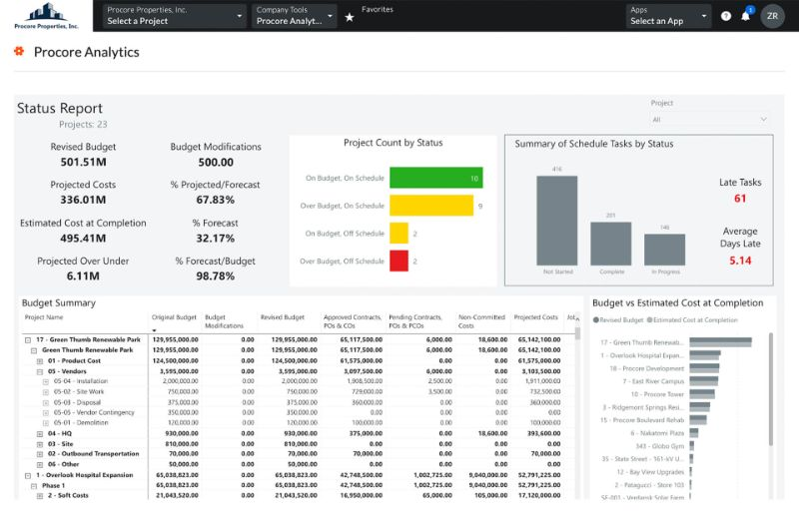799x532 pixels.
Task: Toggle the Revised Budget legend item
Action: click(618, 320)
